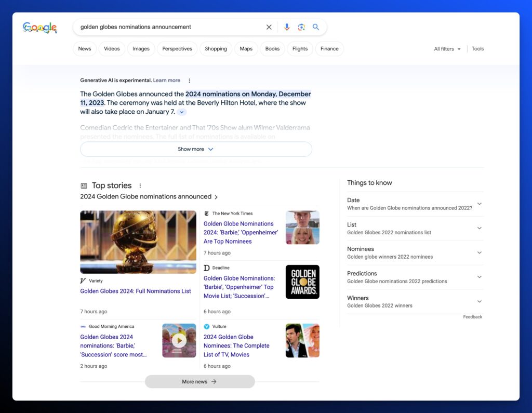Expand the Predictions section

coord(479,277)
